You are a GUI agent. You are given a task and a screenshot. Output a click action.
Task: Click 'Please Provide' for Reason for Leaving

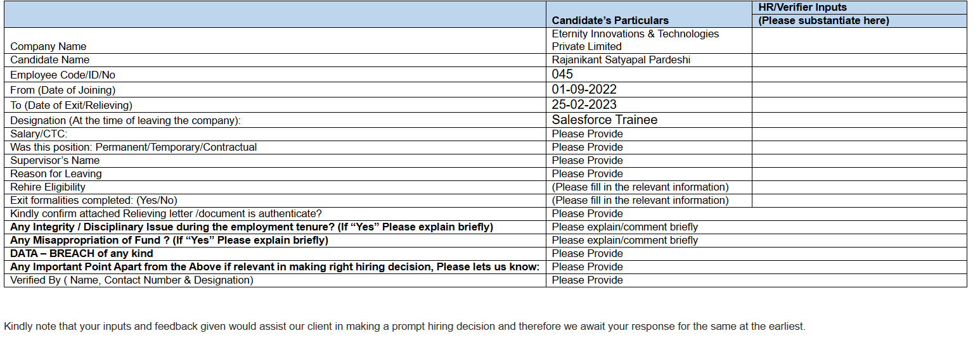(587, 173)
